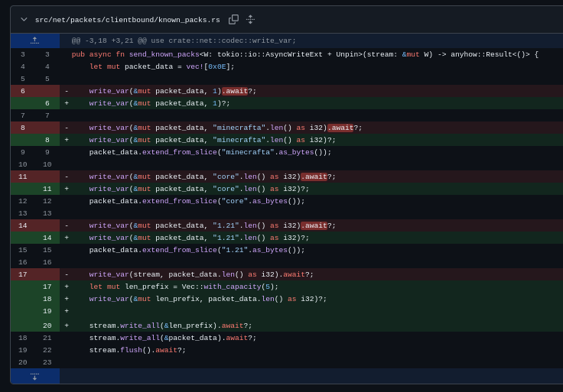Copy the file path to clipboard
563x392 pixels.
pos(233,20)
